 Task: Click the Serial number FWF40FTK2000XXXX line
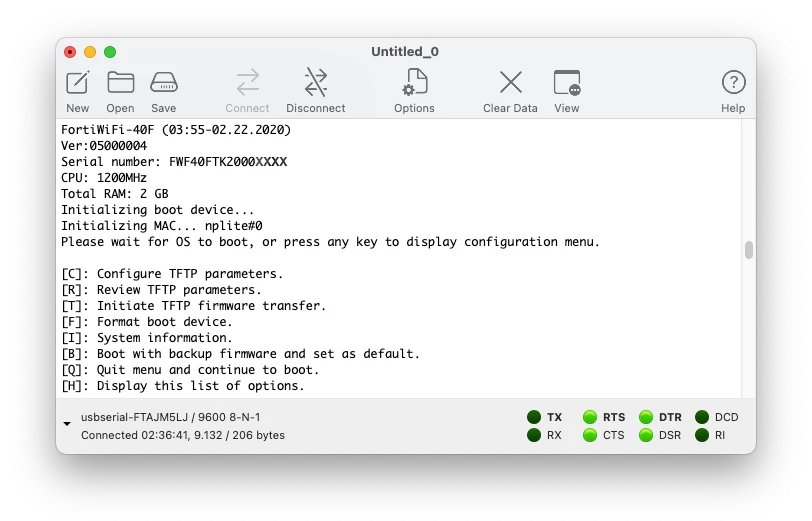(x=174, y=162)
